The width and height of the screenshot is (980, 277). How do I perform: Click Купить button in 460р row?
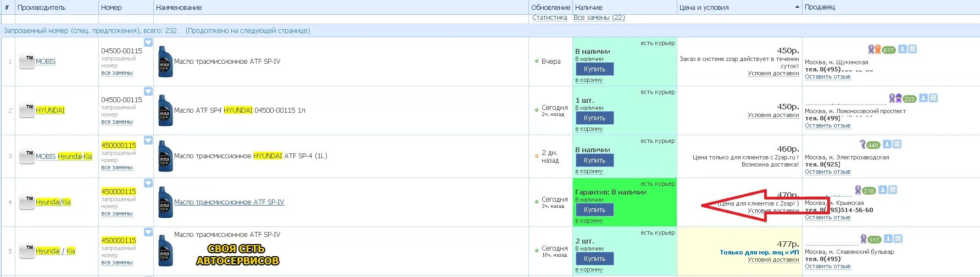pyautogui.click(x=594, y=160)
